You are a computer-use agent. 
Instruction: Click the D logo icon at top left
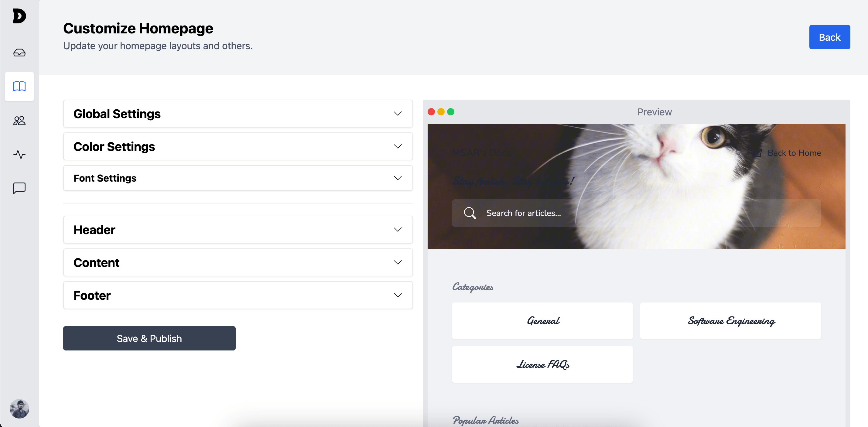tap(20, 15)
